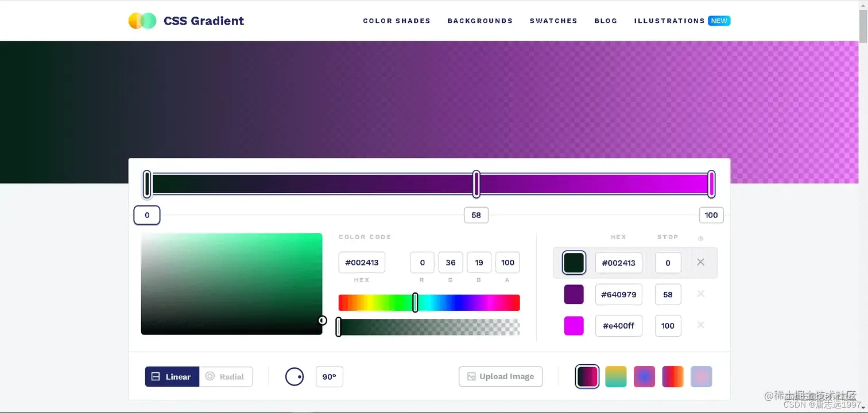This screenshot has width=868, height=413.
Task: Click the hue rainbow slider
Action: [429, 303]
